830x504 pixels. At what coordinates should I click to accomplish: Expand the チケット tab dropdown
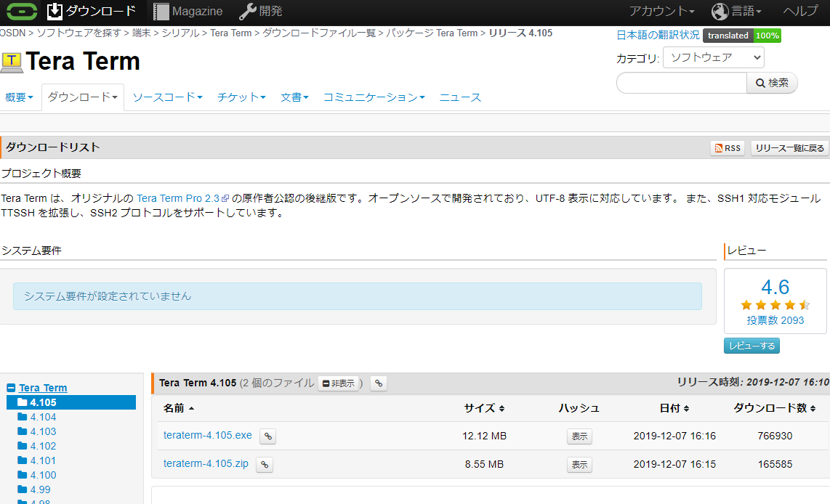[x=241, y=97]
